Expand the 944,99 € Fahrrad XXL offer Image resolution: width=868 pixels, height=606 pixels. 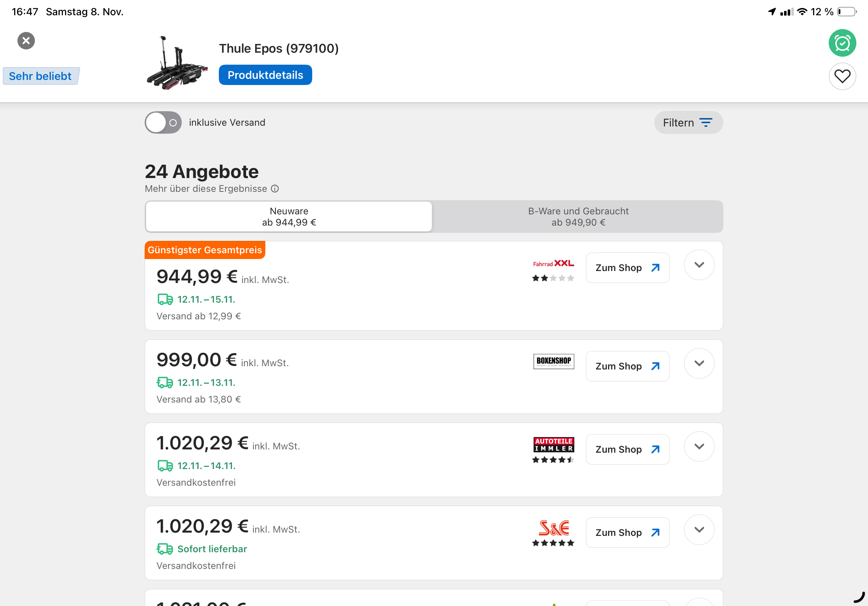point(699,265)
